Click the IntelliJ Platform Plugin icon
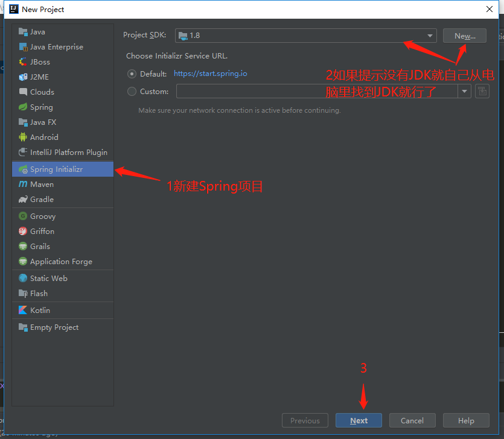The height and width of the screenshot is (439, 504). point(23,152)
